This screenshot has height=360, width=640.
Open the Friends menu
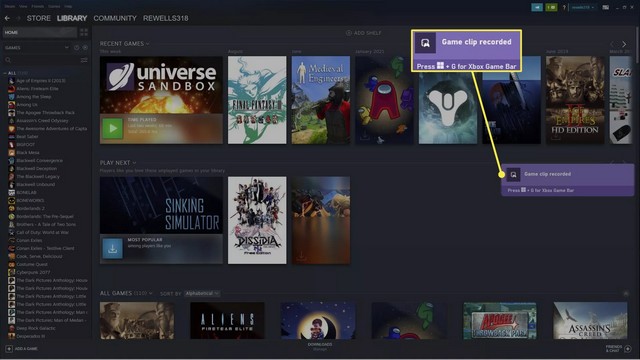38,7
